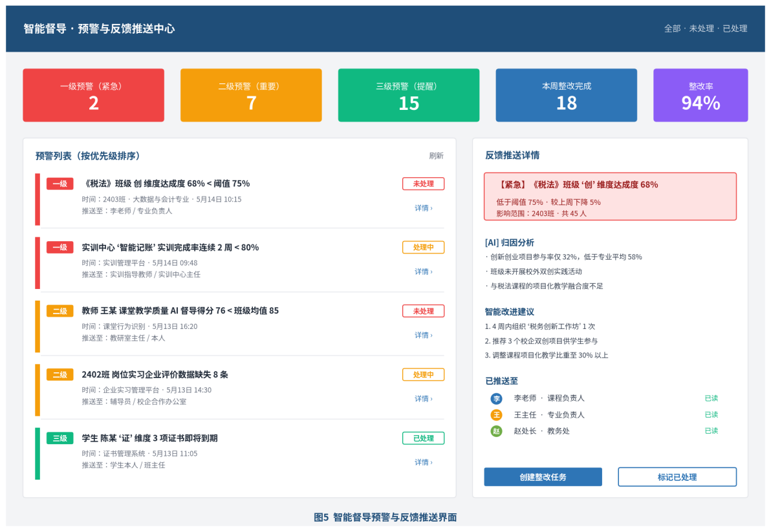Screen dimensions: 771x532
Task: Open the 二级预警（重要）card
Action: (251, 95)
